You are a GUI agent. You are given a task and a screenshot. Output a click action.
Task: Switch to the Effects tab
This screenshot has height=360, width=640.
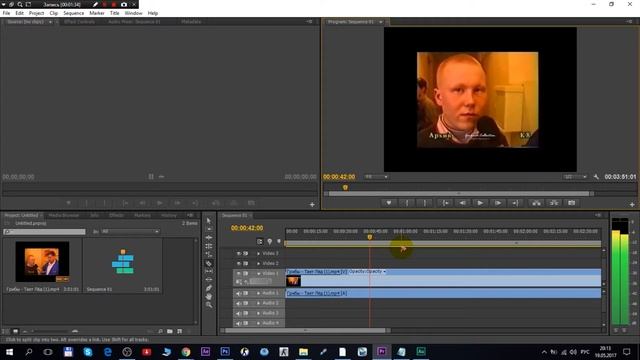click(116, 215)
